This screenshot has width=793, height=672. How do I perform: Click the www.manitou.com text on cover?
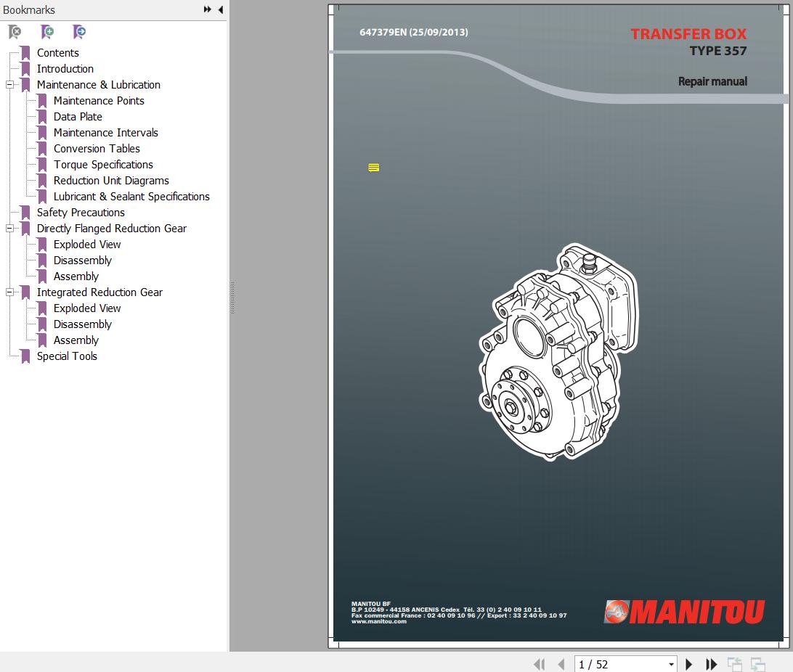point(379,621)
